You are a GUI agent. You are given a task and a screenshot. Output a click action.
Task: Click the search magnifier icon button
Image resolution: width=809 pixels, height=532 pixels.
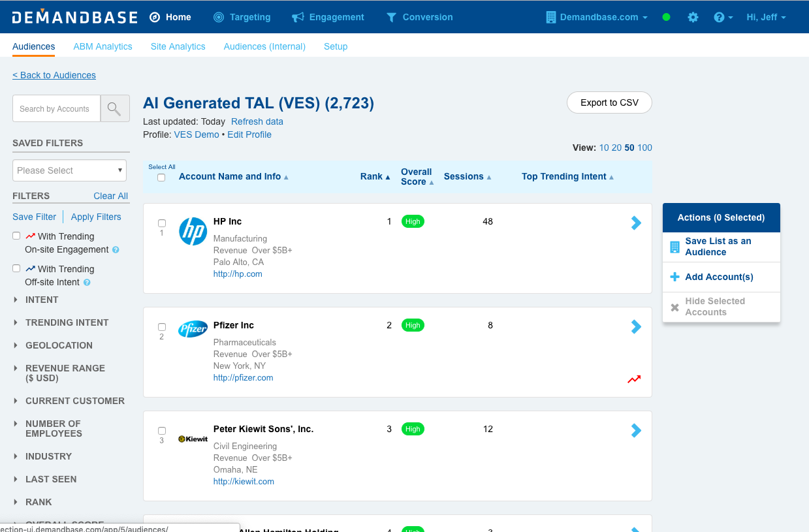tap(114, 108)
